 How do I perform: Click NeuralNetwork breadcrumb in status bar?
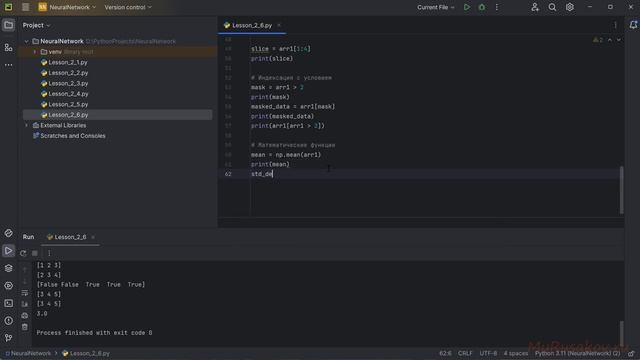[28, 353]
